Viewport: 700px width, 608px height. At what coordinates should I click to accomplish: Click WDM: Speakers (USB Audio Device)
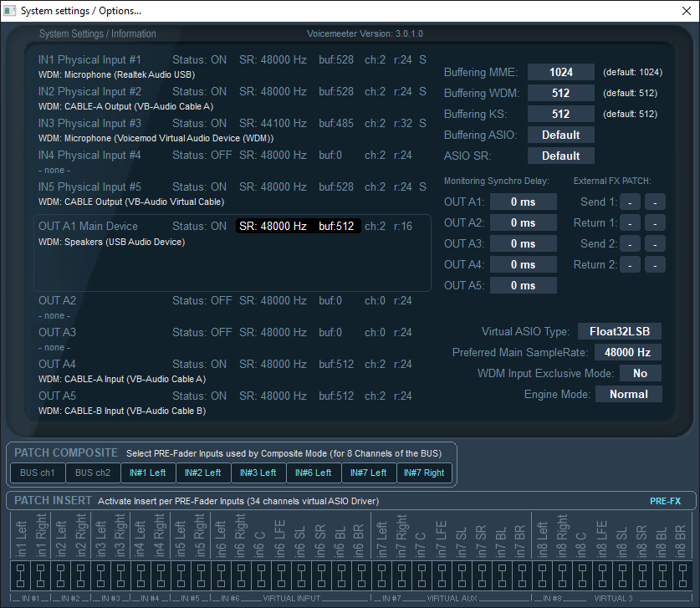111,242
